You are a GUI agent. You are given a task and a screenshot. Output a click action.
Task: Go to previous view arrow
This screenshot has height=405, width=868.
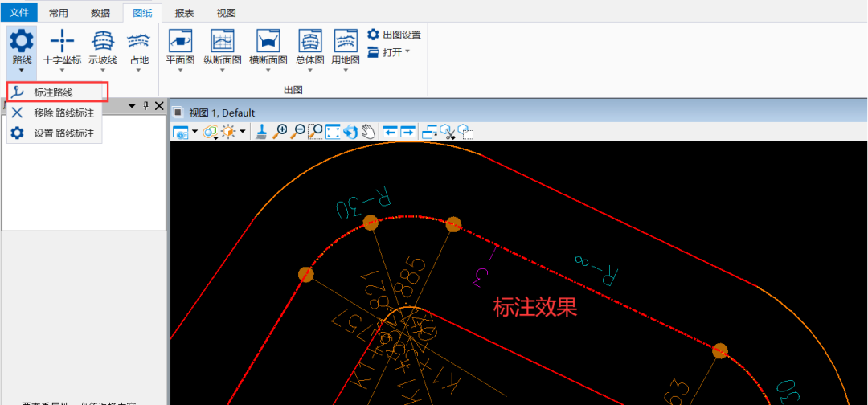pyautogui.click(x=391, y=132)
